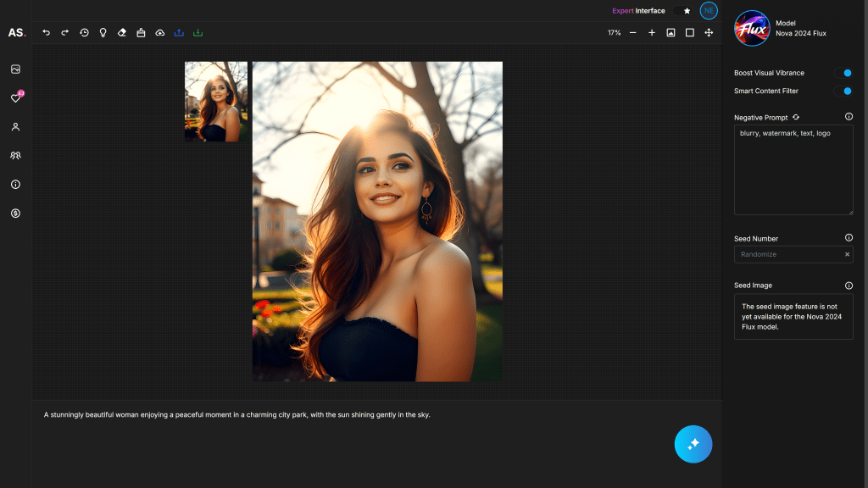Image resolution: width=868 pixels, height=488 pixels.
Task: Open the generation history
Action: click(x=84, y=33)
